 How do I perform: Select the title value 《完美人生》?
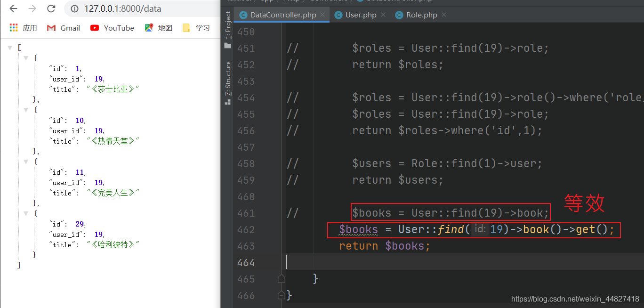coord(113,193)
